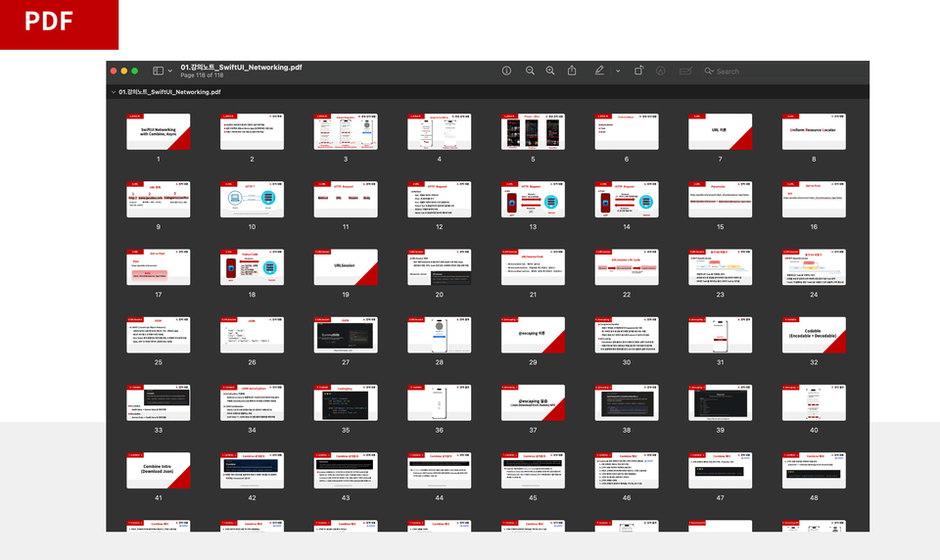Click the zoom out magnifier icon
The image size is (940, 560).
[530, 70]
